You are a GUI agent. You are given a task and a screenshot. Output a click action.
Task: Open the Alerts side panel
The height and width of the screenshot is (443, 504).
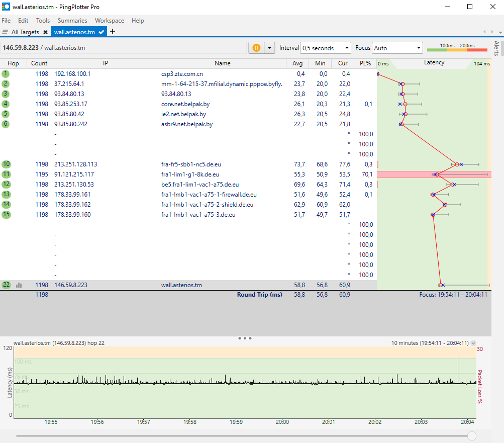[x=497, y=48]
